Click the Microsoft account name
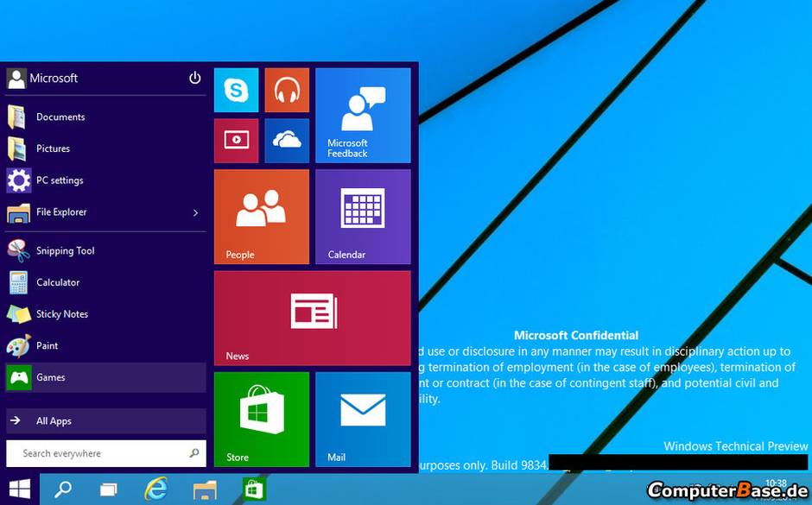The image size is (812, 505). point(54,79)
